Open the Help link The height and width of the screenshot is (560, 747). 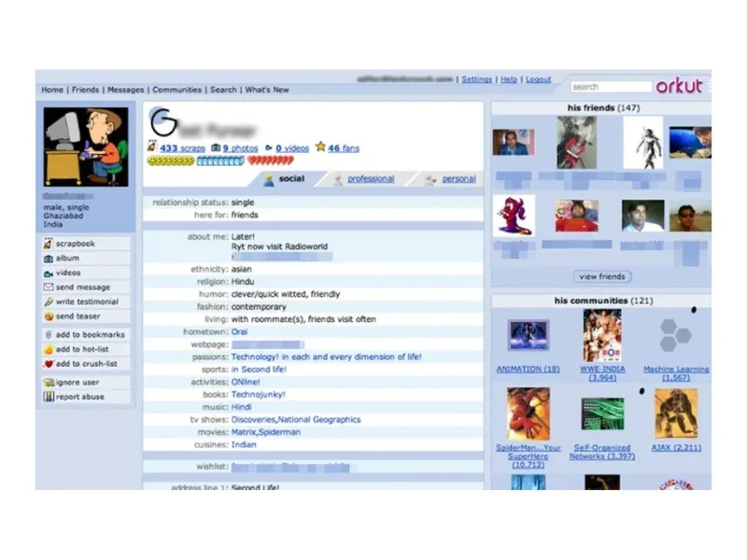tap(509, 79)
